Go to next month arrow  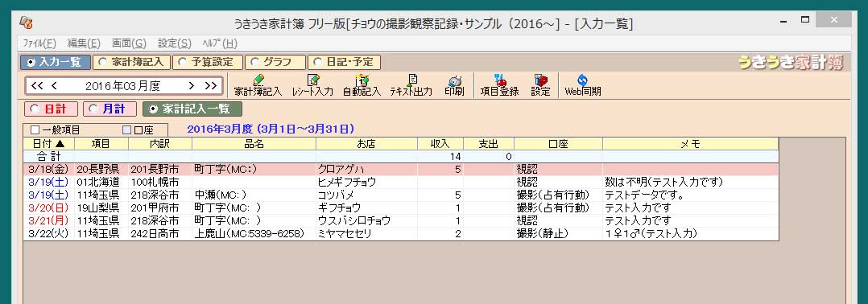(192, 86)
